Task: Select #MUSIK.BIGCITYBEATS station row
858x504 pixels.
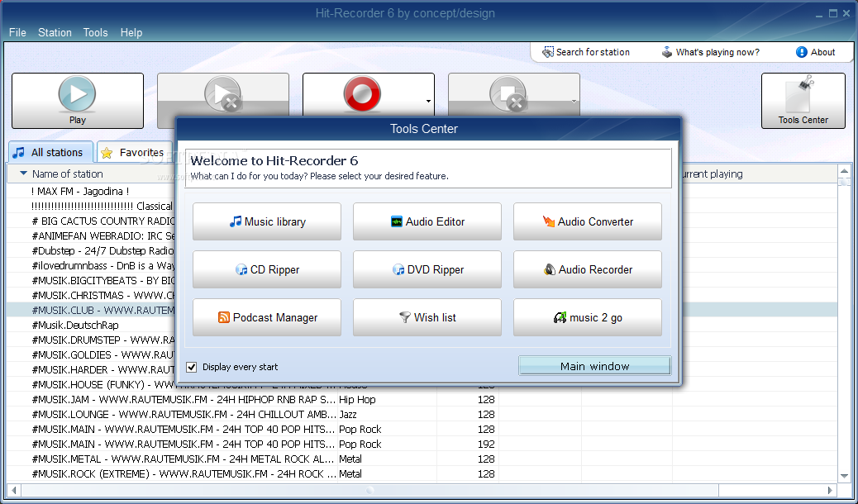Action: tap(91, 280)
